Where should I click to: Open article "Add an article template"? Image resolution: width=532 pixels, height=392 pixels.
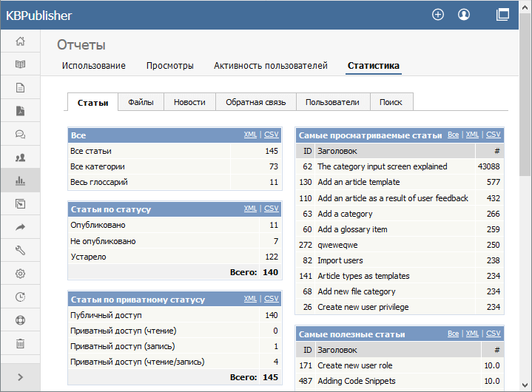click(359, 182)
